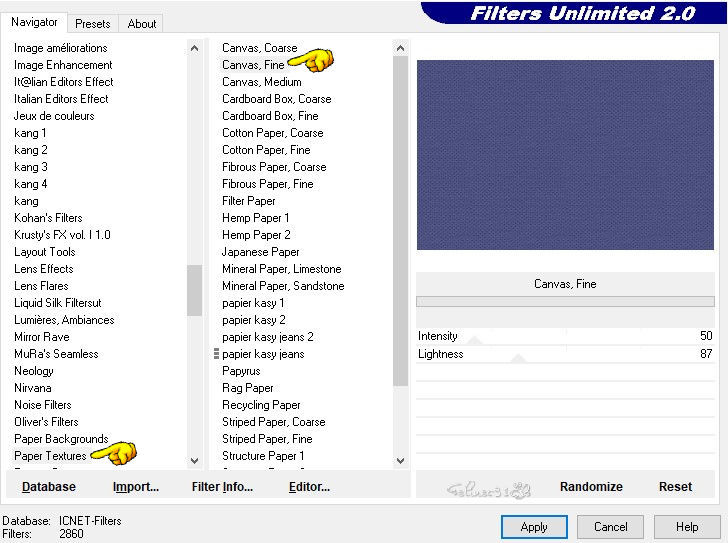
Task: Click the Randomize button
Action: (591, 487)
